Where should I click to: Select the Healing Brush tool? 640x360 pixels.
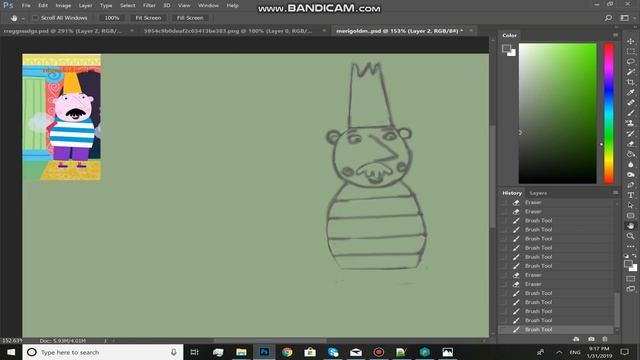631,102
